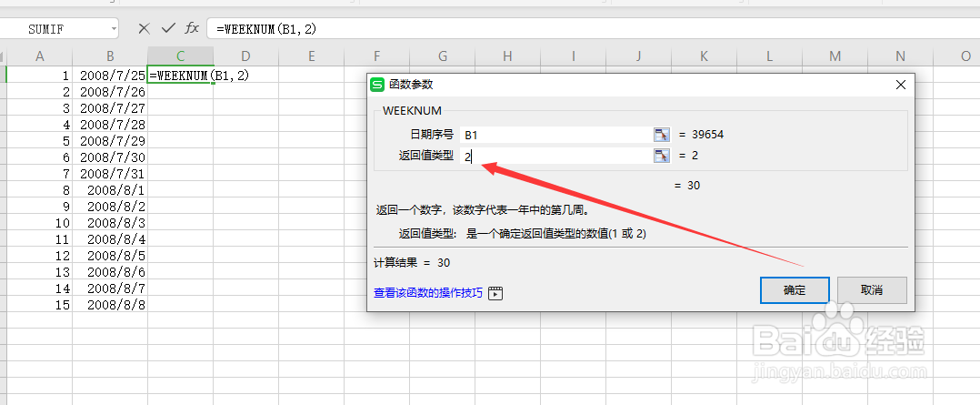Select cell containing 2008/7/25
The image size is (980, 405).
pyautogui.click(x=110, y=76)
